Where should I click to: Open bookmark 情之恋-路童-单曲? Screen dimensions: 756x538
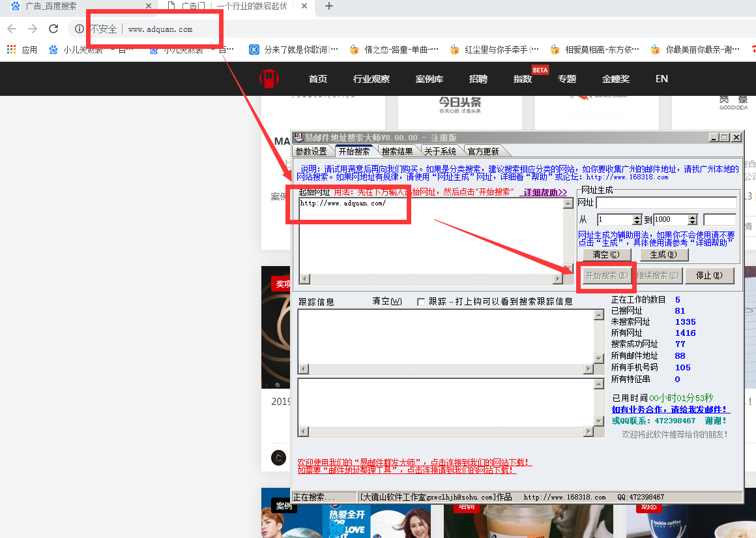tap(394, 49)
